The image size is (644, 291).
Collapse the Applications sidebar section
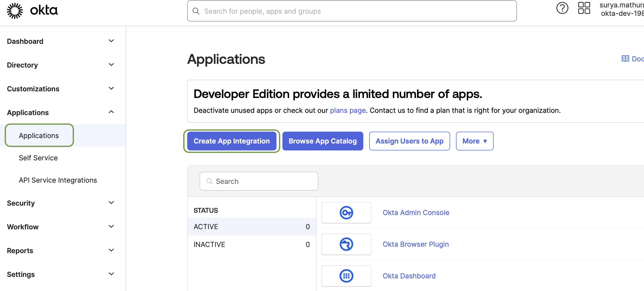111,112
